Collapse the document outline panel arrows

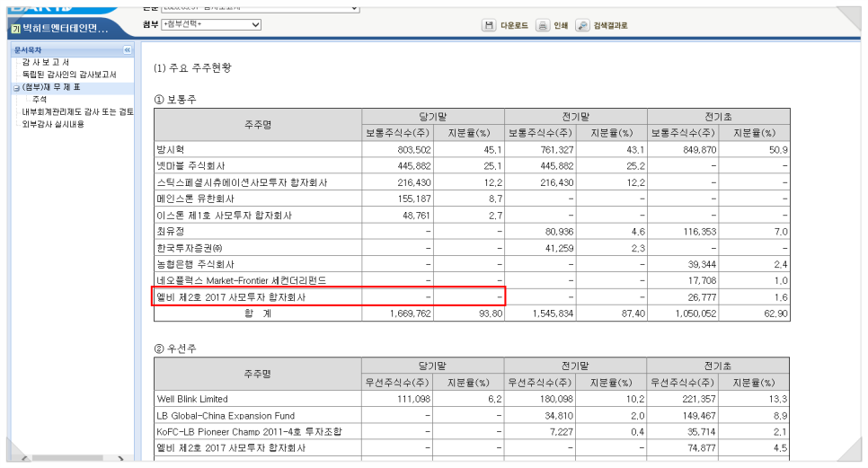(x=128, y=49)
